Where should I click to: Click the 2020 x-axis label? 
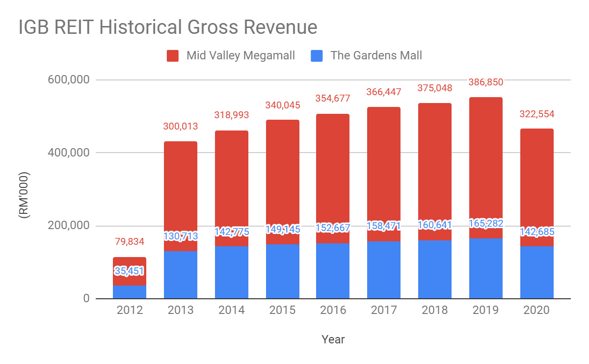537,311
